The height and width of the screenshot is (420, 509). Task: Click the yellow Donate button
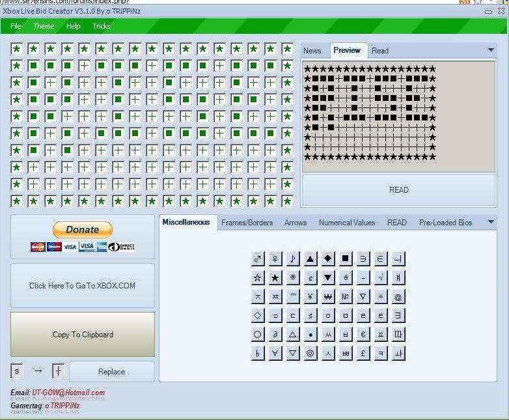(83, 229)
